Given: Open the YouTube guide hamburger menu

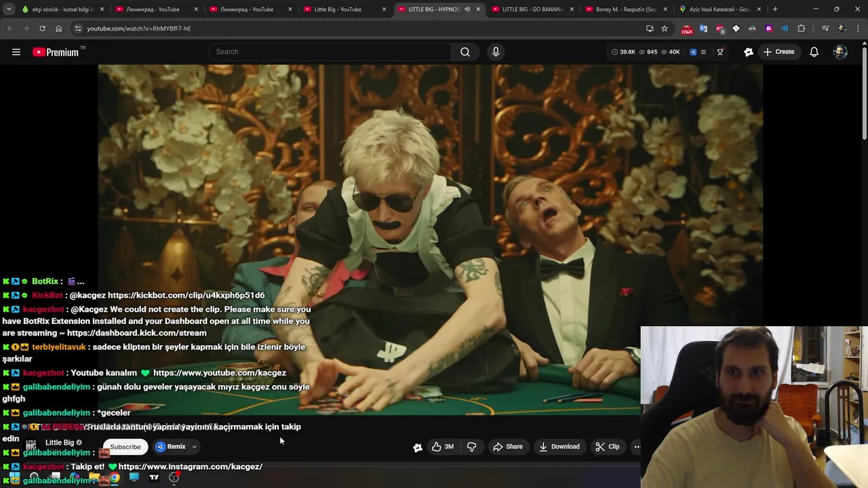Looking at the screenshot, I should (16, 52).
